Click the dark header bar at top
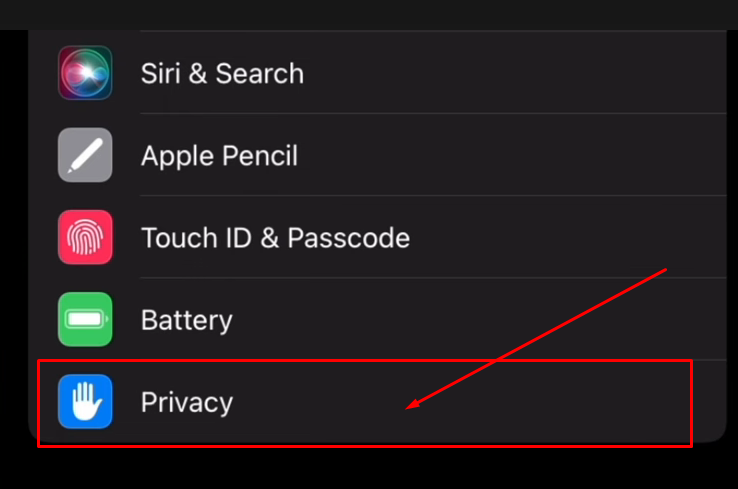This screenshot has width=738, height=489. tap(369, 15)
